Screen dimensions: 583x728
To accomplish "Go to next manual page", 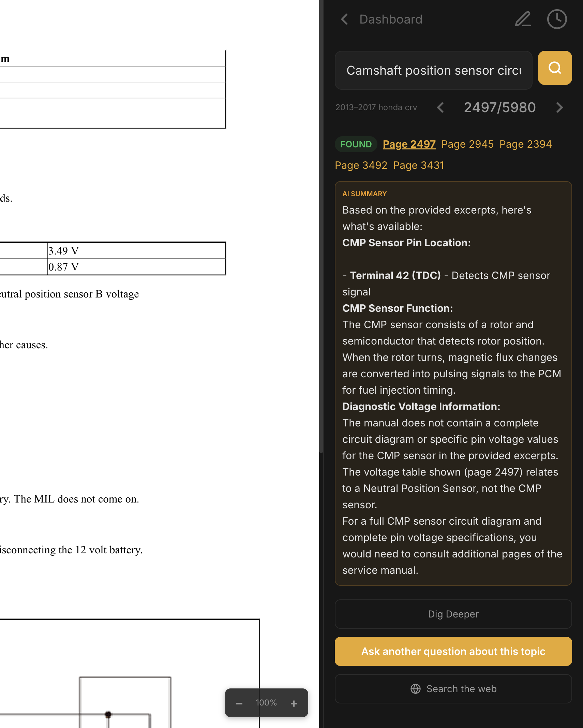I will [x=559, y=108].
